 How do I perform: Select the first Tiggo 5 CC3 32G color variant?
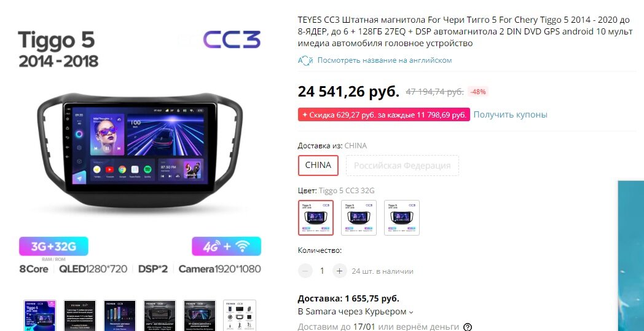click(315, 218)
